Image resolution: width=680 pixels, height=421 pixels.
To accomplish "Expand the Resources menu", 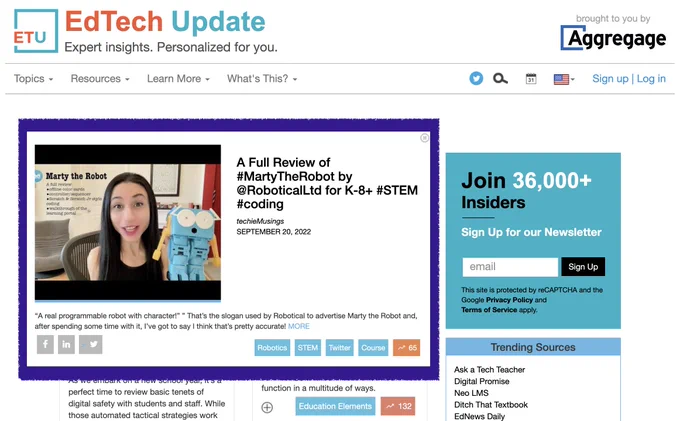I will tap(100, 79).
